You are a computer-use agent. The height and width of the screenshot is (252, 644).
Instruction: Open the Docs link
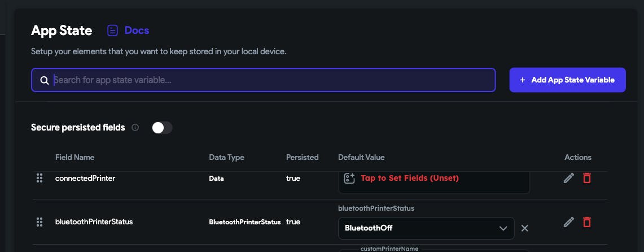[x=137, y=31]
